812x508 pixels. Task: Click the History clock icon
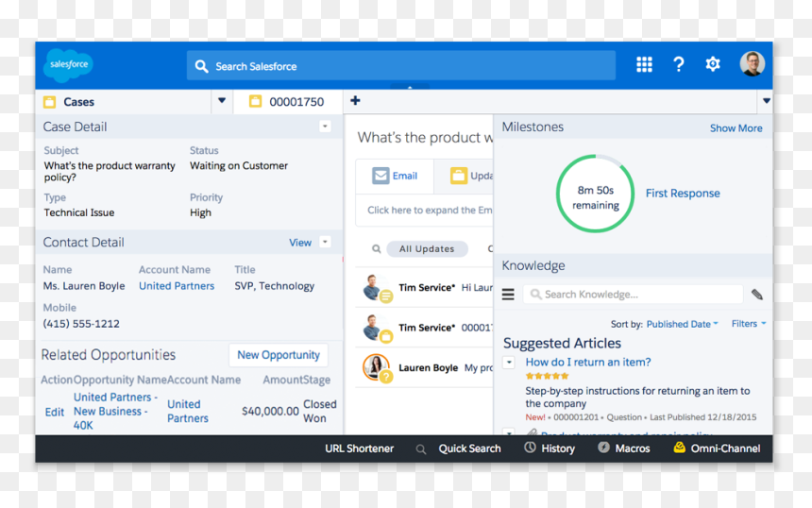(x=530, y=448)
